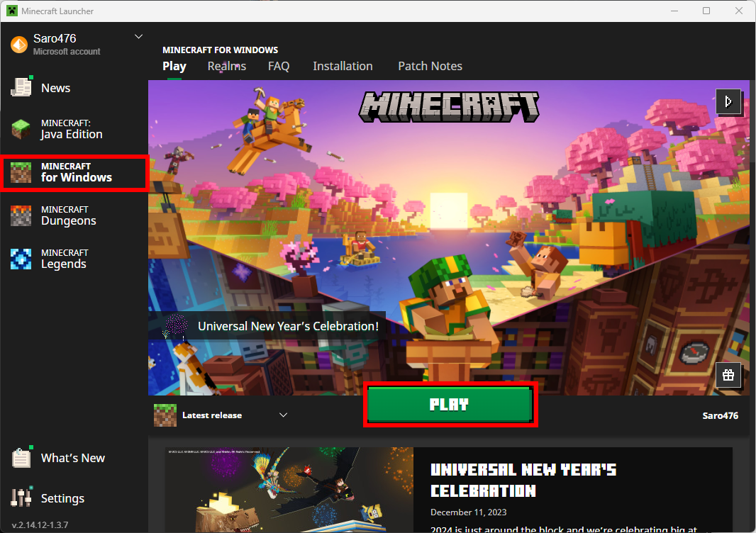This screenshot has height=533, width=756.
Task: Click the Latest release block icon
Action: point(165,415)
